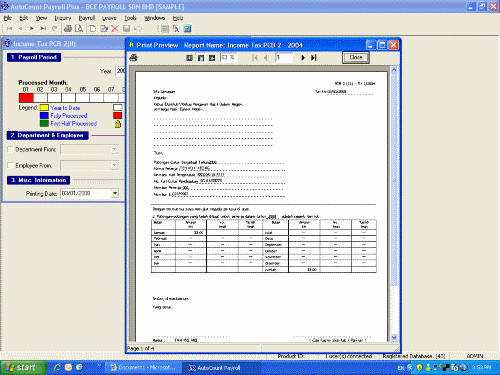Go to previous record in main toolbar

pos(21,29)
